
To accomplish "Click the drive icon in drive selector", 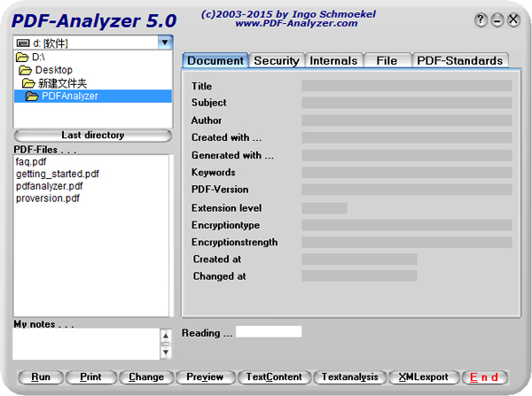I will point(23,43).
